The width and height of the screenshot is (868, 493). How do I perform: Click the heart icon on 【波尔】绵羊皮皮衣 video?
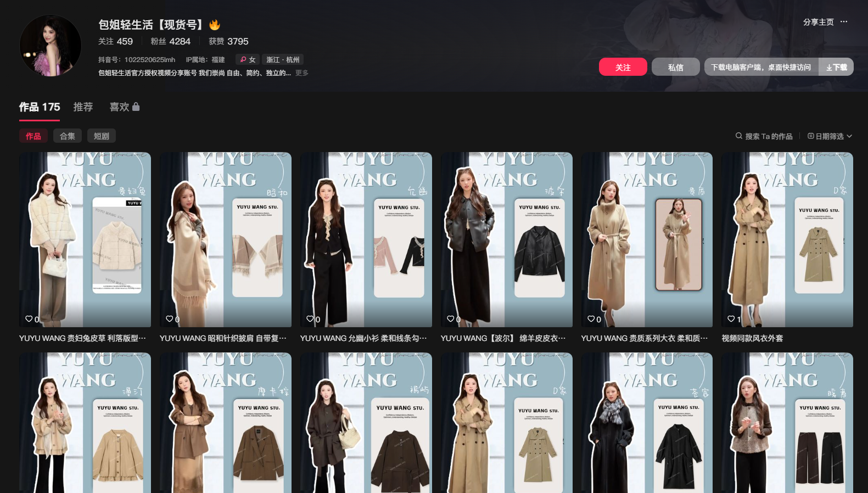pos(451,319)
